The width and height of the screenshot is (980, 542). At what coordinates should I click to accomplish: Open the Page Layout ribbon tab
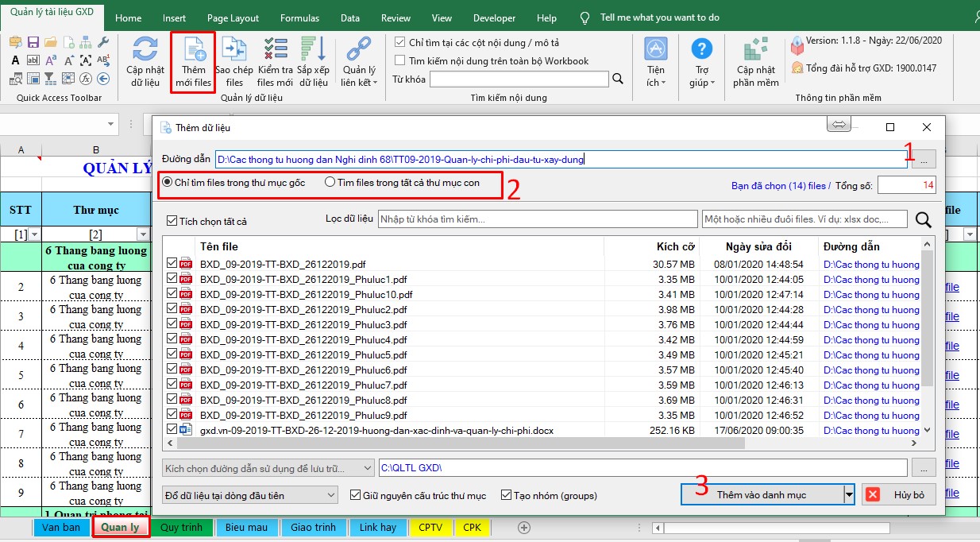point(233,18)
